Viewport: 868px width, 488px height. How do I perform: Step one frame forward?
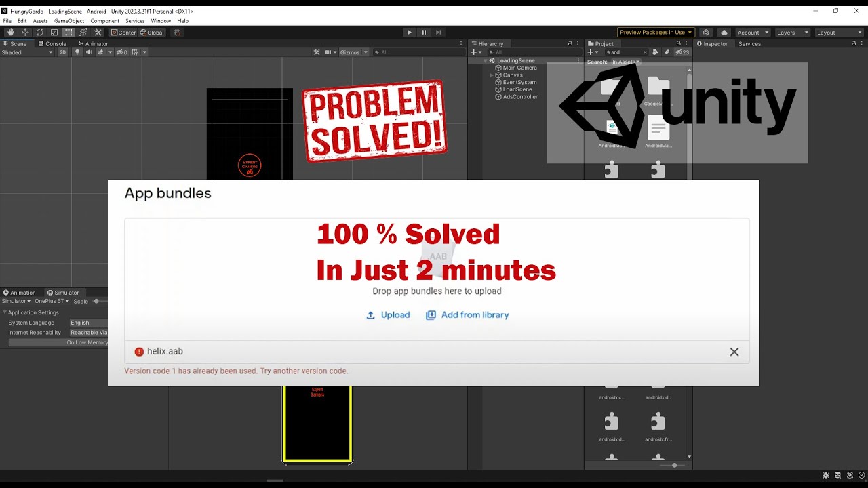click(x=439, y=32)
